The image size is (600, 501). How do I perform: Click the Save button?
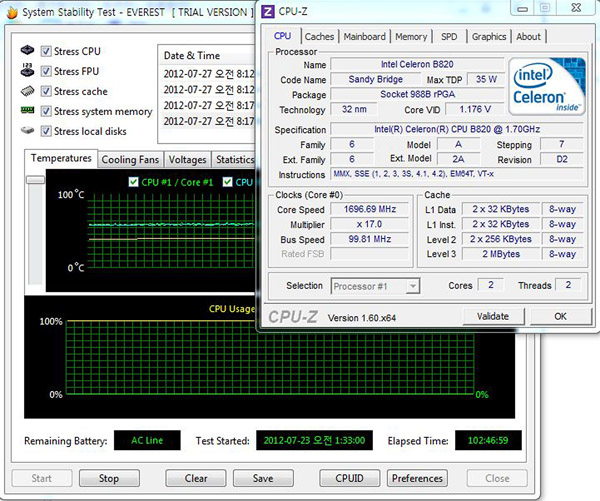pyautogui.click(x=263, y=478)
